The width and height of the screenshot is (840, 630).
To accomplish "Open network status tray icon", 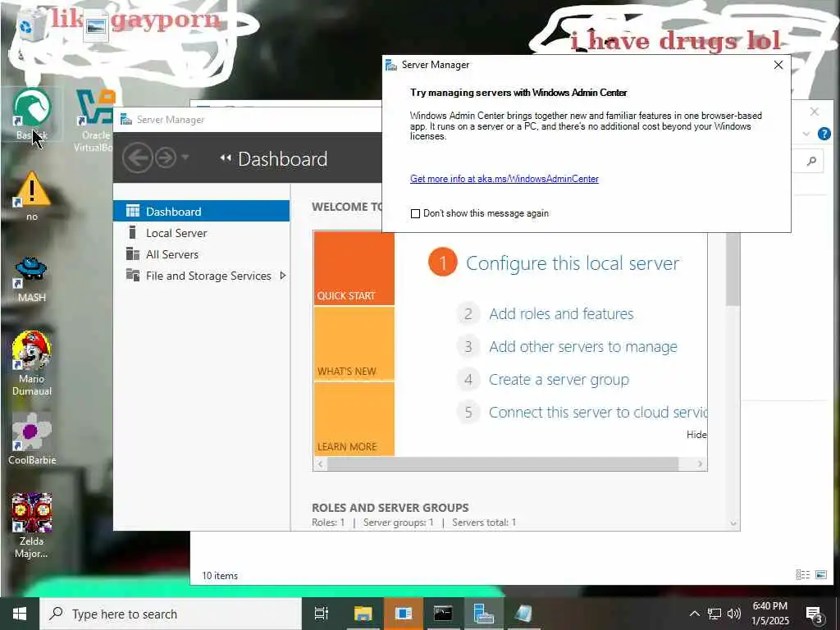I will (714, 614).
